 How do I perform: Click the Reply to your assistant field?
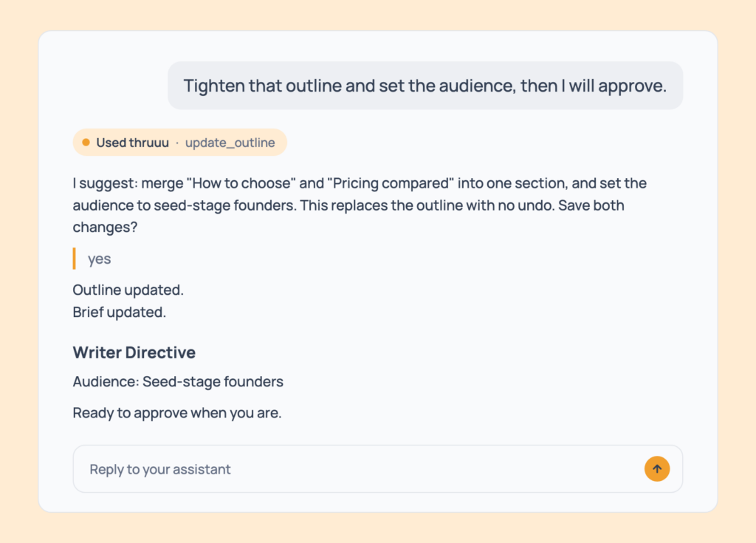(x=377, y=468)
